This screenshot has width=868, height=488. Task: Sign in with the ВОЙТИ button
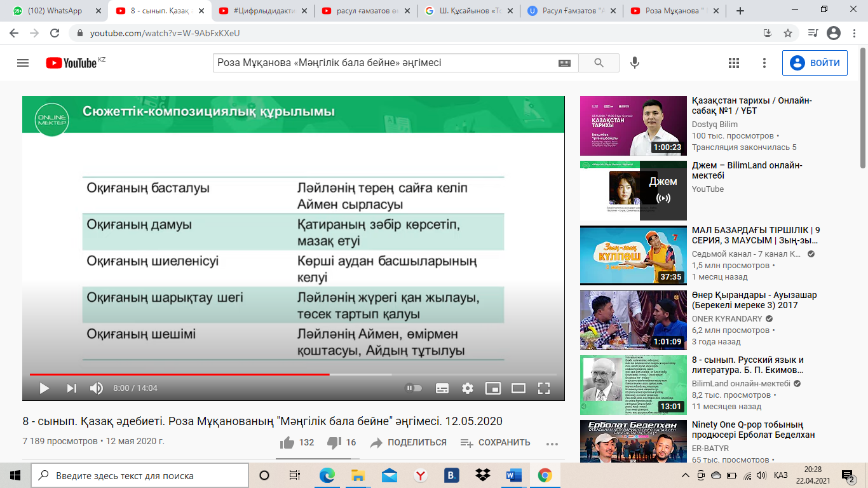pyautogui.click(x=815, y=63)
